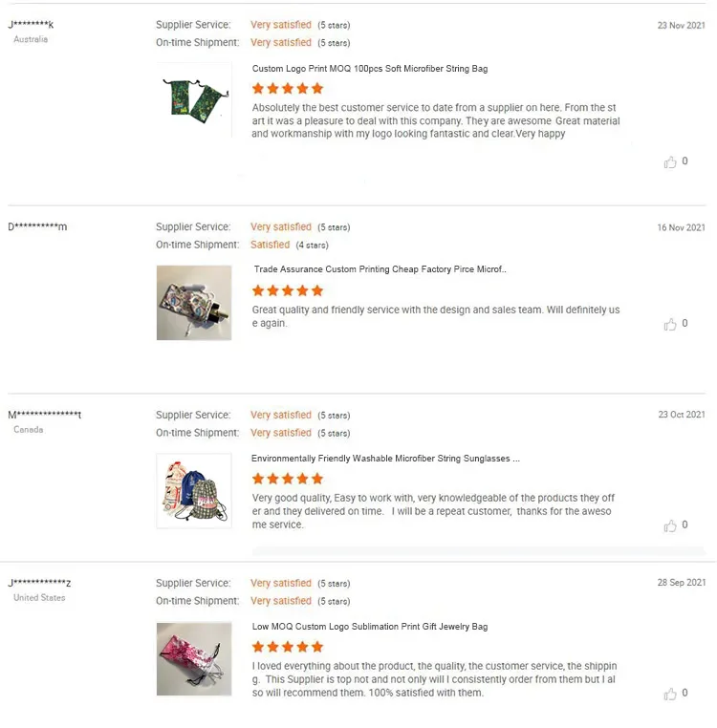Open pink jewelry bag product thumbnail

pyautogui.click(x=194, y=659)
